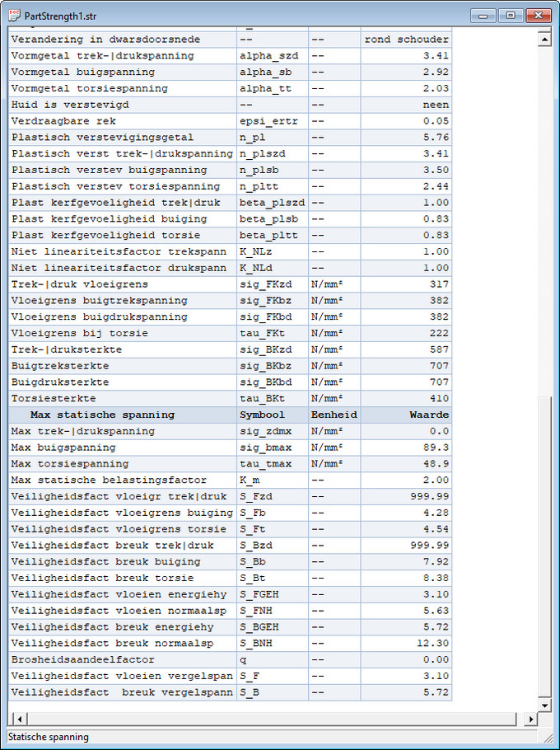Click the sig_BKbz symbol cell
This screenshot has height=750, width=560.
tap(273, 365)
